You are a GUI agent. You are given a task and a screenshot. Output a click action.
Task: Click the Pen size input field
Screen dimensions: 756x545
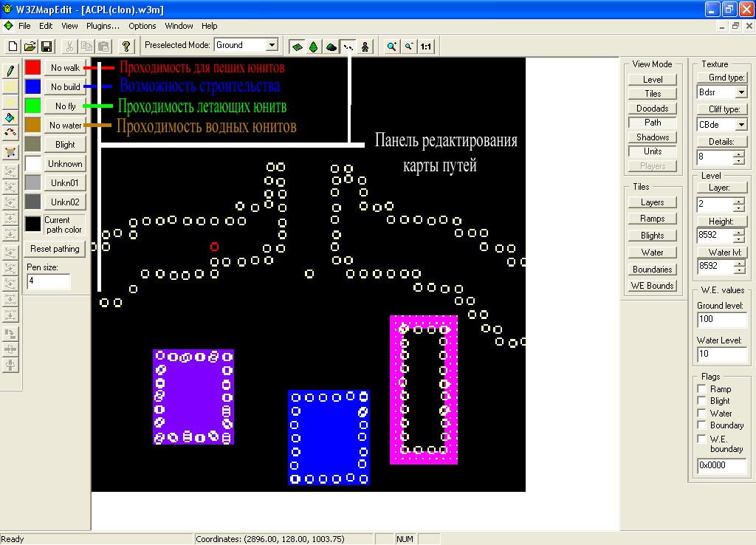[x=48, y=281]
